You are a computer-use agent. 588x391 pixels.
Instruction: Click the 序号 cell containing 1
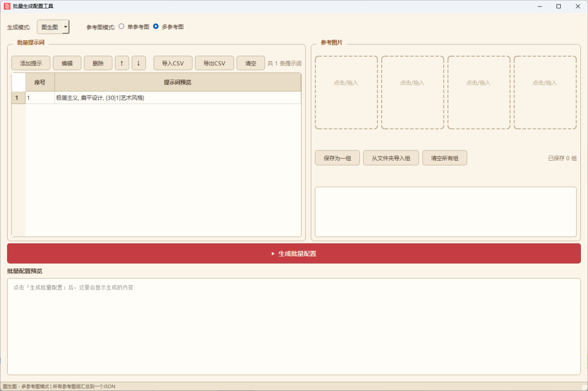(40, 97)
